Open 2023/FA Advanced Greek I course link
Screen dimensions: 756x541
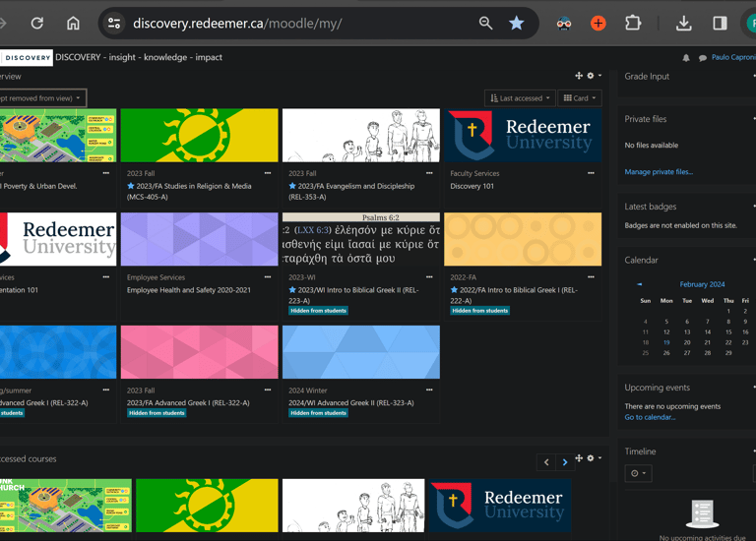(x=188, y=402)
